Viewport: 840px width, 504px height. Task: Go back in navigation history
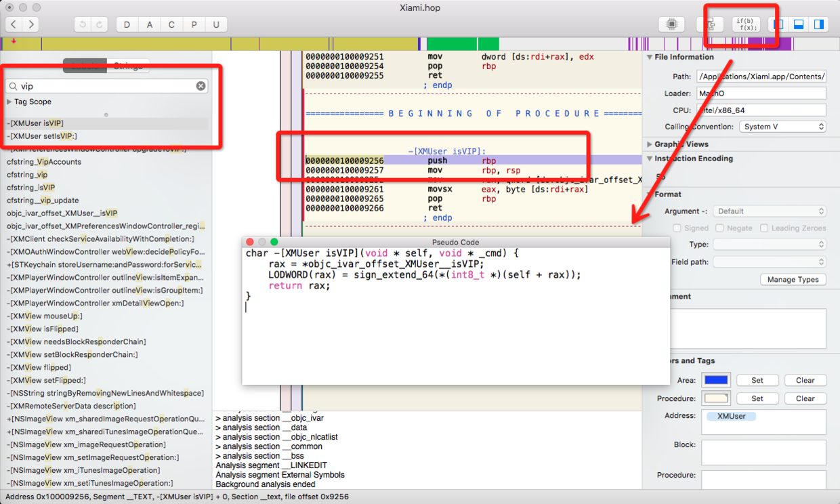pos(13,24)
